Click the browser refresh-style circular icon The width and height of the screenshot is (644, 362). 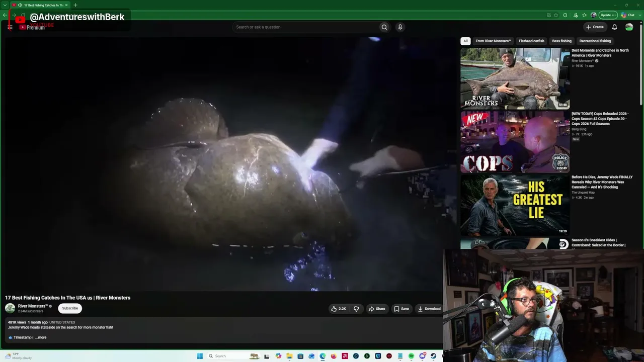click(x=566, y=15)
